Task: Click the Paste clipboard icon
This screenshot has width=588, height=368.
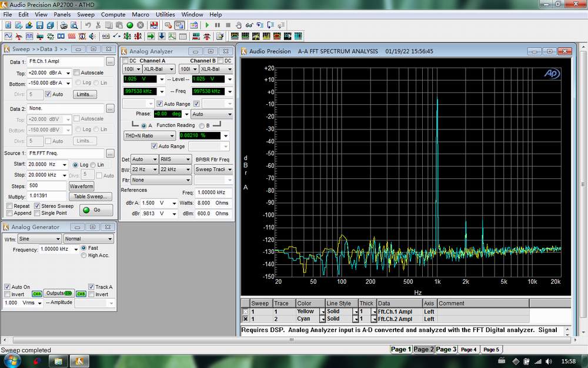Action: 119,25
